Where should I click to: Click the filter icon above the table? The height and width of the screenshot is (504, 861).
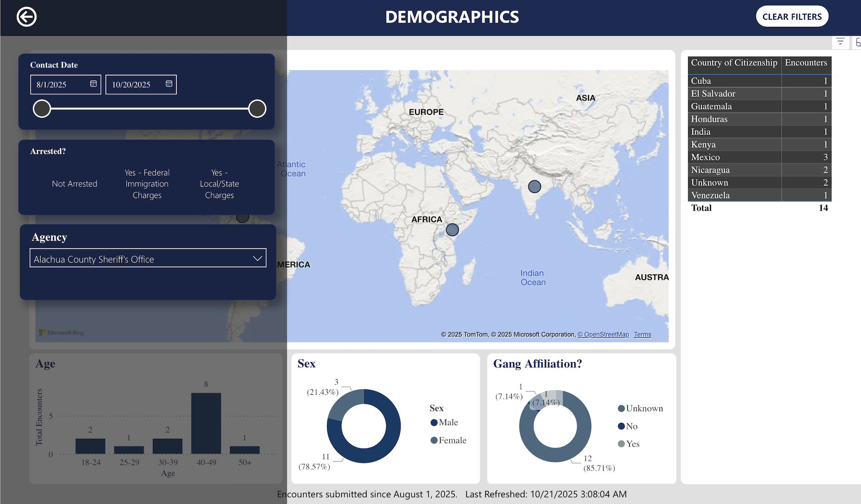840,42
